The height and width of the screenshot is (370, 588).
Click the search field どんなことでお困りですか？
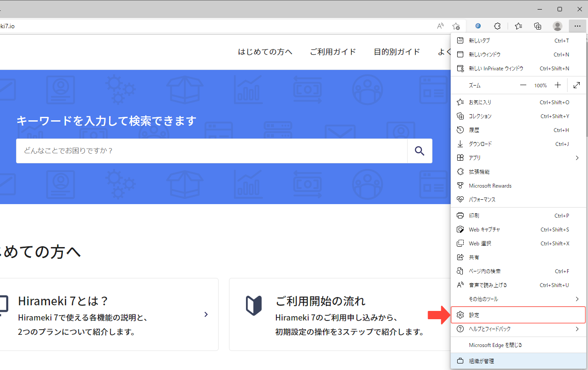212,151
